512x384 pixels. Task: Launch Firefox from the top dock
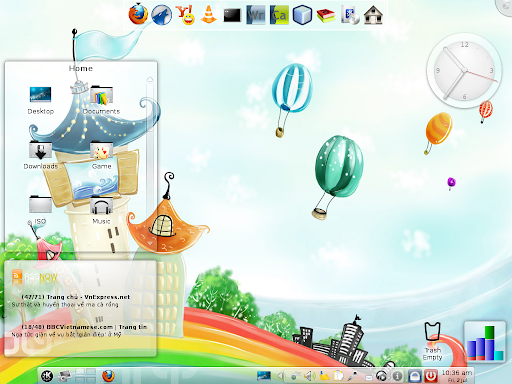pyautogui.click(x=138, y=15)
